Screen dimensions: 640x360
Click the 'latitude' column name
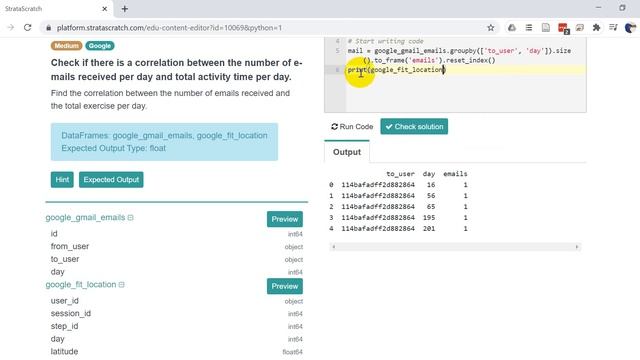(64, 351)
